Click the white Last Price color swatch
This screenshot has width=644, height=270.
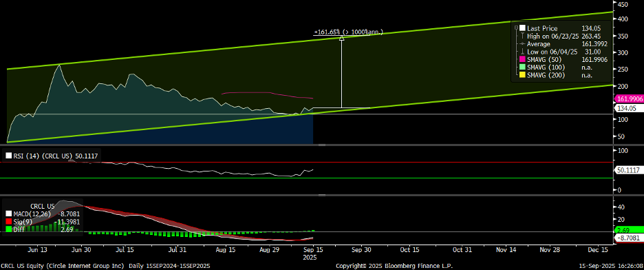click(x=522, y=28)
